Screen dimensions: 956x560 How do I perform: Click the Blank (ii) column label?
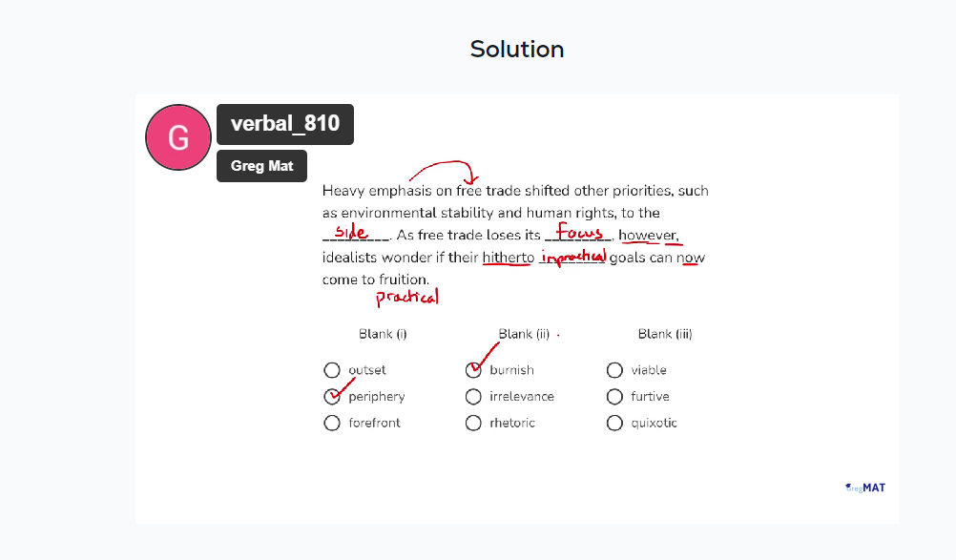click(524, 334)
